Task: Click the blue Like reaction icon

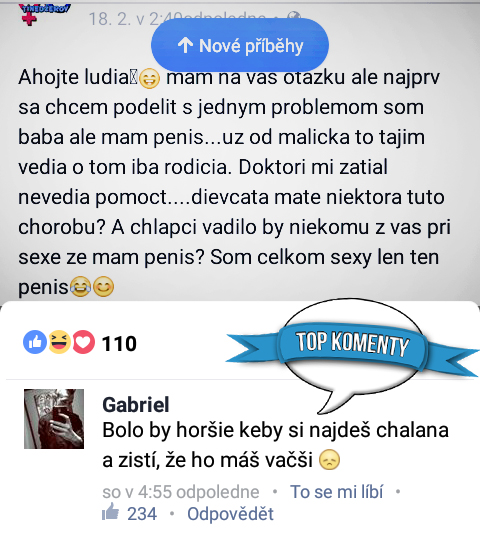Action: tap(35, 342)
